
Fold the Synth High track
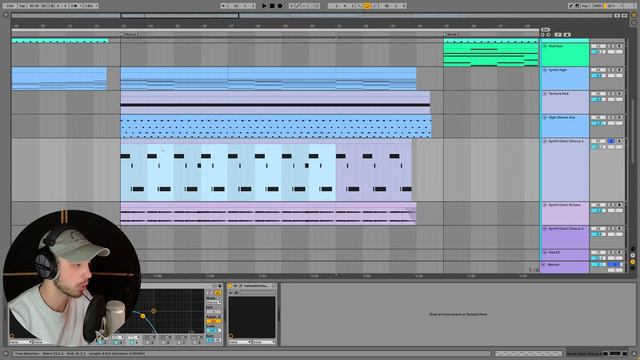click(x=544, y=70)
